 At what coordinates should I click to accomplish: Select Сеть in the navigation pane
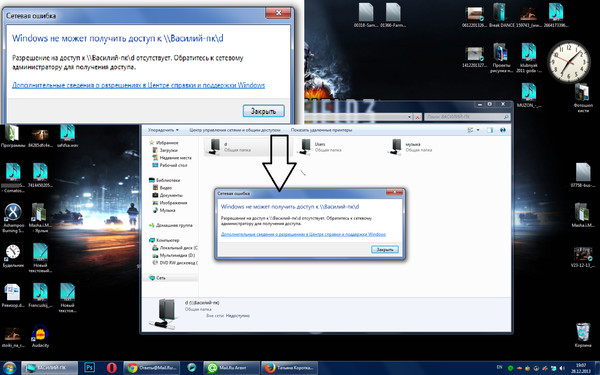coord(158,278)
